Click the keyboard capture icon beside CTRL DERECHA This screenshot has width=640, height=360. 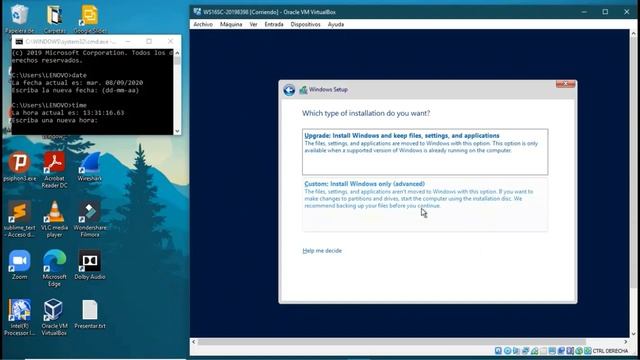587,351
